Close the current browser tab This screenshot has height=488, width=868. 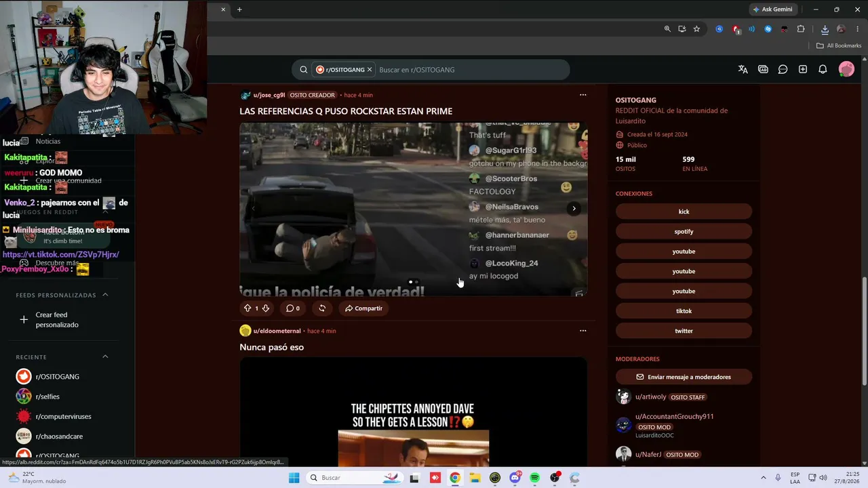223,9
